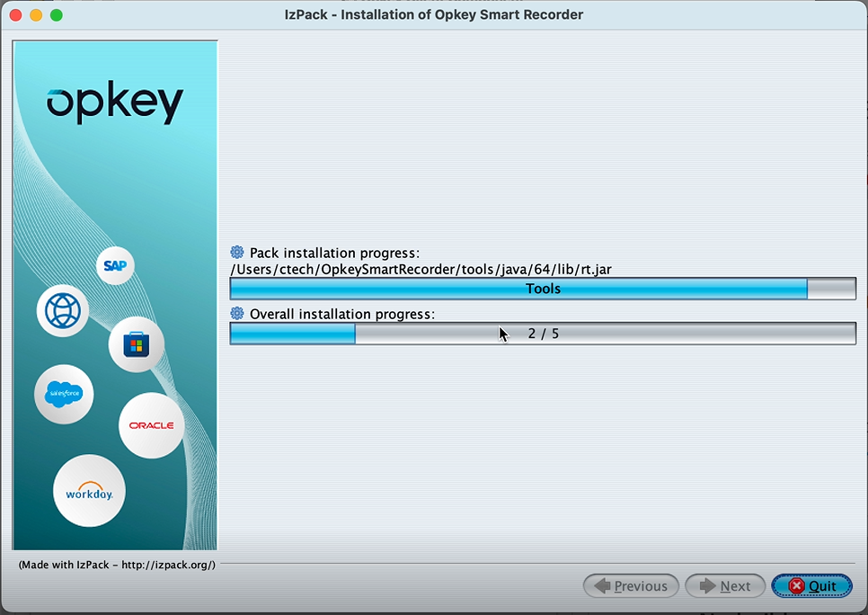Click the Quit button

(x=811, y=585)
